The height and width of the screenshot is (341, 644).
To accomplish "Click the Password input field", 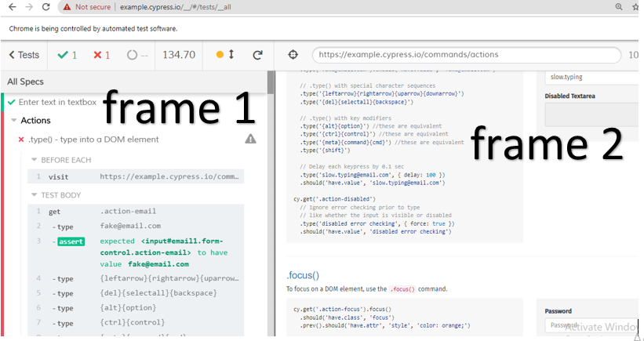I will [591, 325].
